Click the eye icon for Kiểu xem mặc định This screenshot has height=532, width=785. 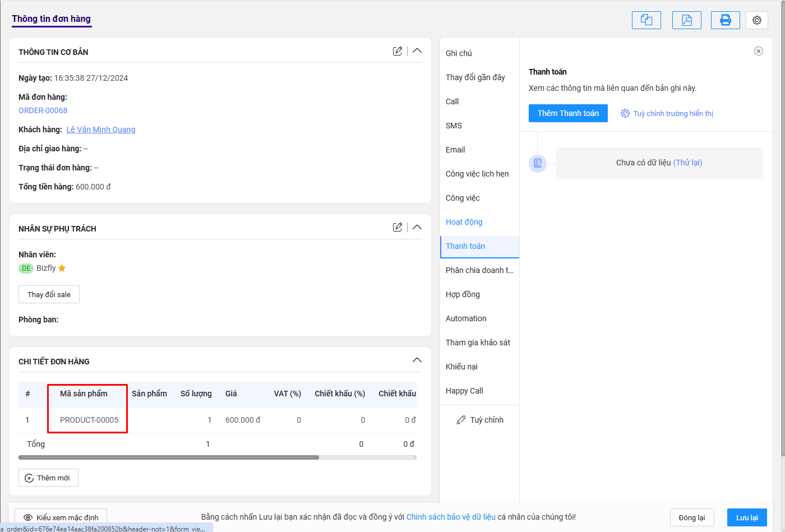(x=27, y=517)
